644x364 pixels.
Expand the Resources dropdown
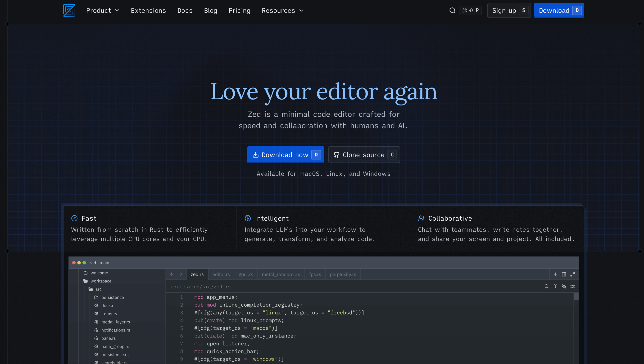[282, 10]
